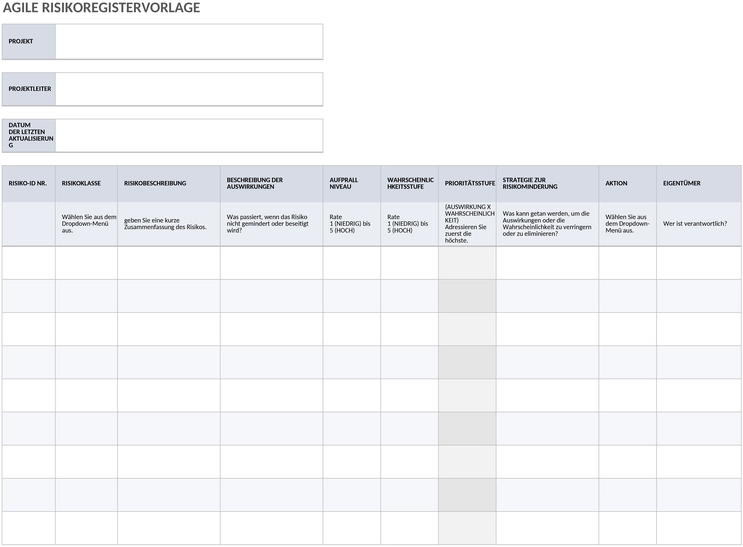The height and width of the screenshot is (547, 743).
Task: Select the date field beside DATUM DER LETZTEN AKTUALISIERUNG
Action: click(189, 136)
